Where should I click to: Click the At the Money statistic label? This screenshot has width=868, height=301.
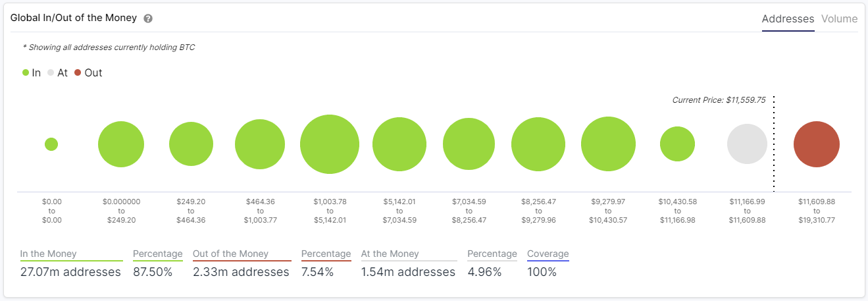[x=390, y=254]
